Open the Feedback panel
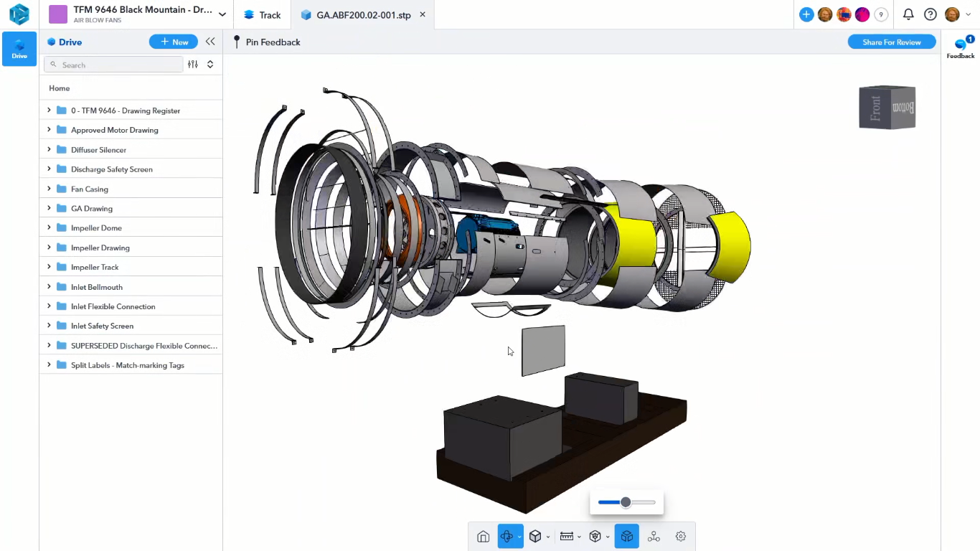The width and height of the screenshot is (980, 551). (961, 47)
